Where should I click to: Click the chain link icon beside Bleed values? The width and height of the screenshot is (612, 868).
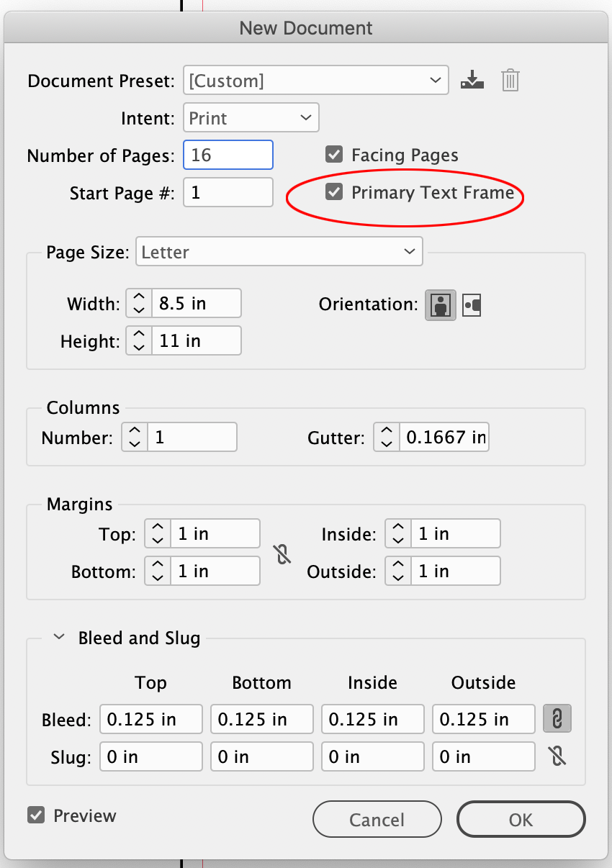tap(557, 718)
